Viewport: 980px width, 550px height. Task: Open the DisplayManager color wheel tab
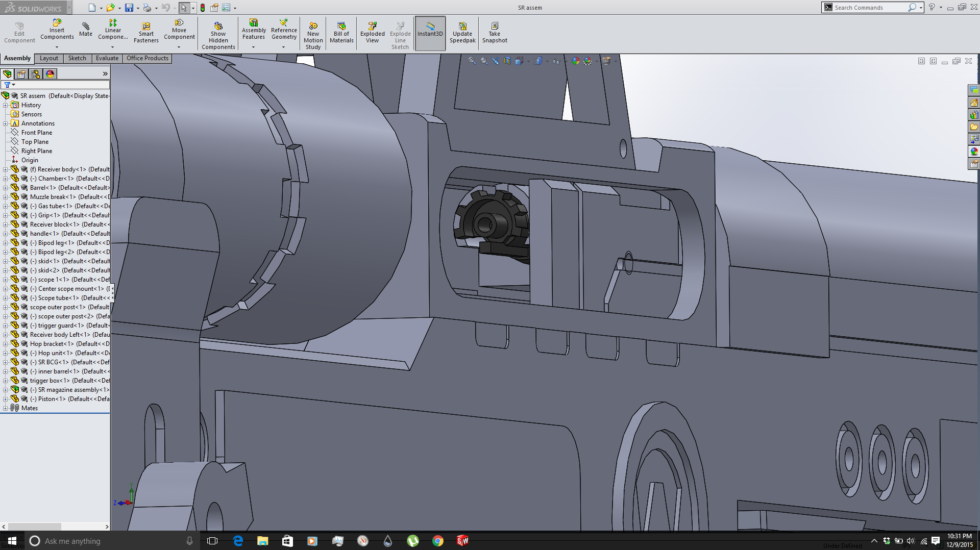coord(50,74)
